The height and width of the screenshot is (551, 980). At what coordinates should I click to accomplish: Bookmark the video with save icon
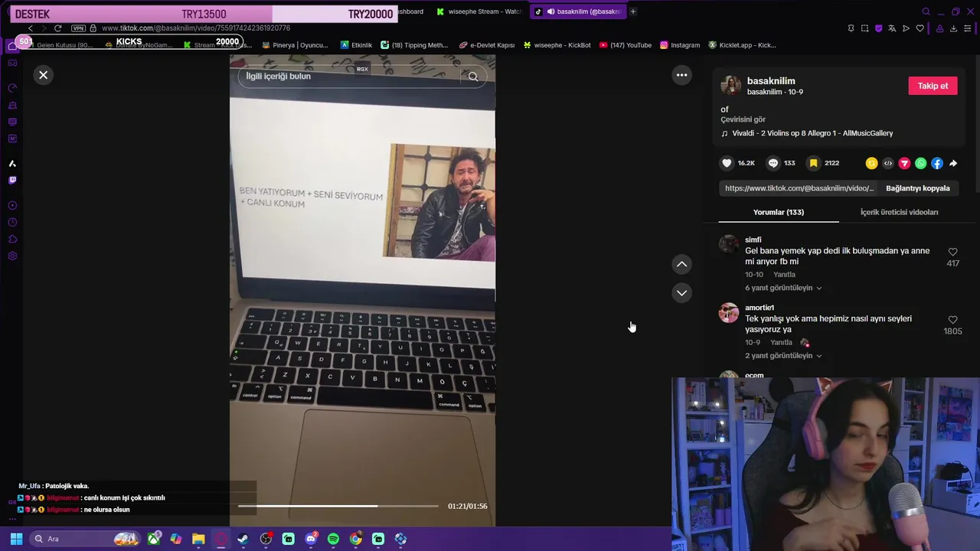coord(813,163)
